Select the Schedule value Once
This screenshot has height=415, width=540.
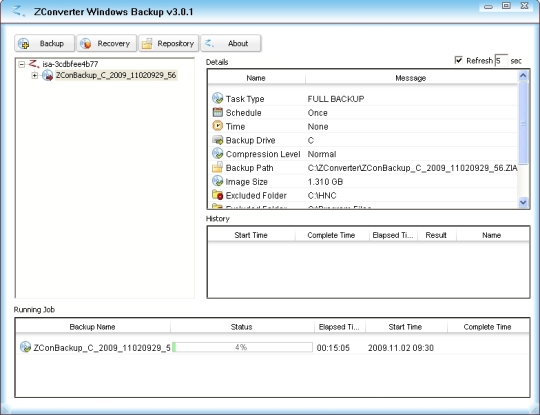(x=318, y=113)
